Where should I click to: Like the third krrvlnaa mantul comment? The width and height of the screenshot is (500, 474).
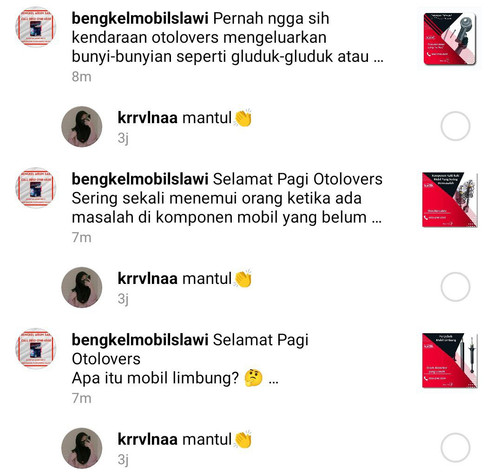455,447
